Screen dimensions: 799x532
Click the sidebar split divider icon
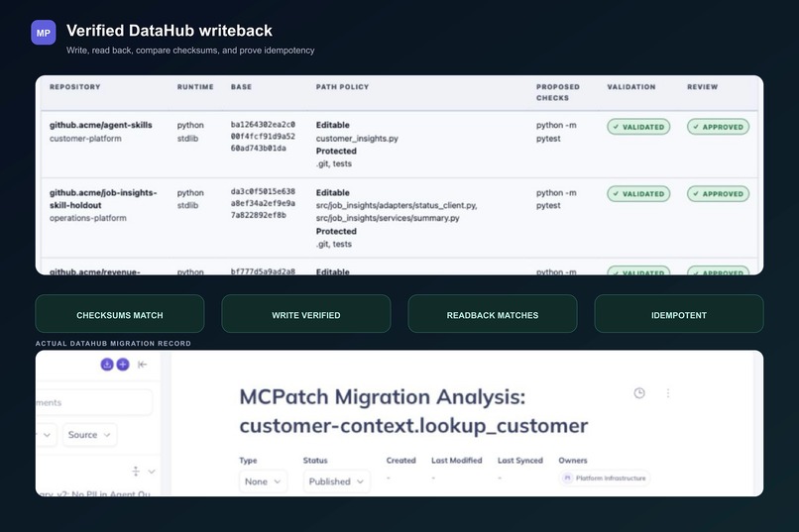[136, 472]
